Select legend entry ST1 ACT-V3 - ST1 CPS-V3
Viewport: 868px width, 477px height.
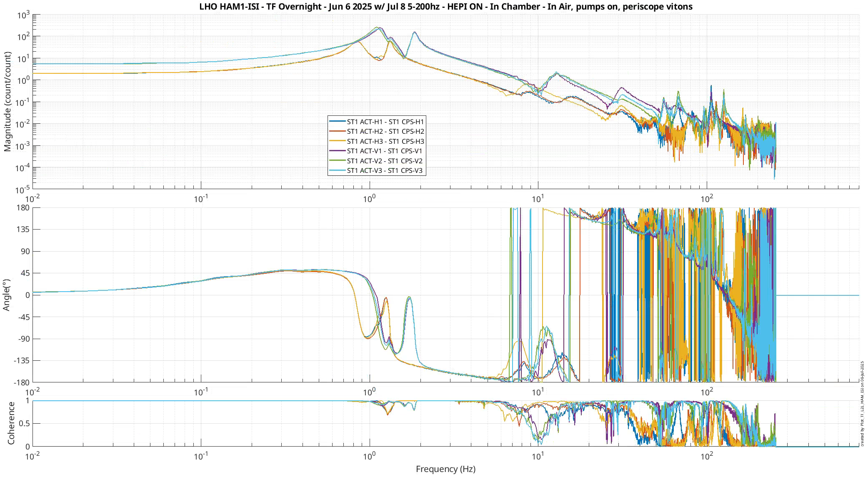click(x=385, y=170)
